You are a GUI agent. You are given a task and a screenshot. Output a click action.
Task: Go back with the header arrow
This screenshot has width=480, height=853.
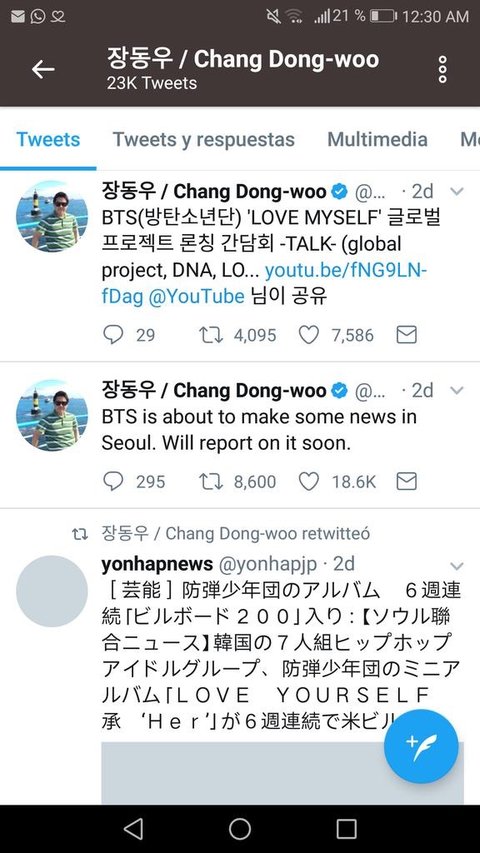(43, 69)
